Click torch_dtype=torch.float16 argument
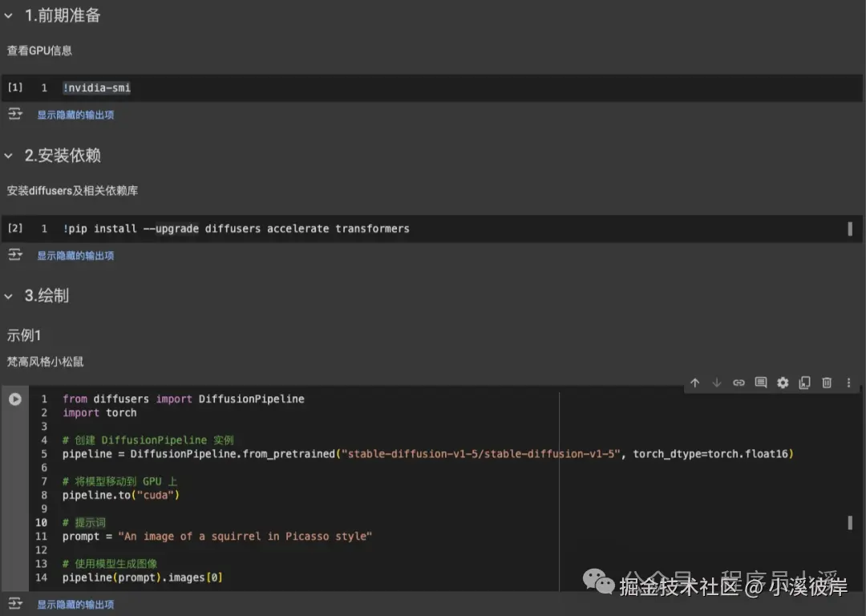This screenshot has width=866, height=616. click(x=710, y=454)
